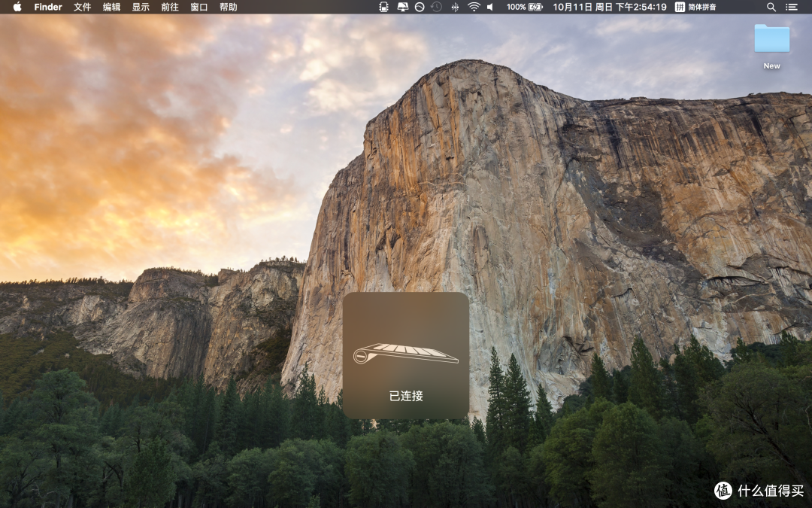The image size is (812, 508).
Task: Open the Bluetooth status menu
Action: (x=455, y=7)
